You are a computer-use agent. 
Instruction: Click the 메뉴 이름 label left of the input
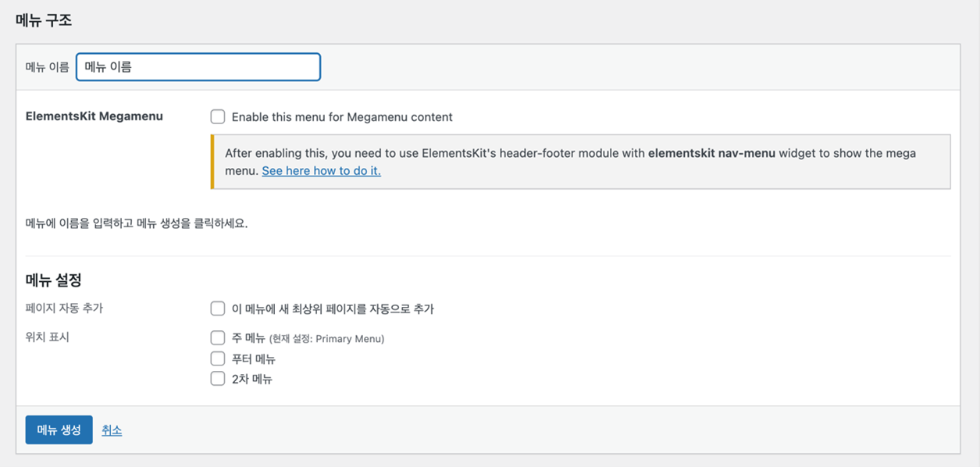pyautogui.click(x=47, y=67)
